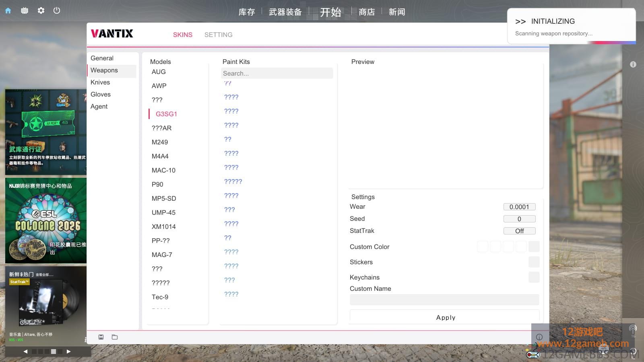Select the Weapons category

click(112, 70)
